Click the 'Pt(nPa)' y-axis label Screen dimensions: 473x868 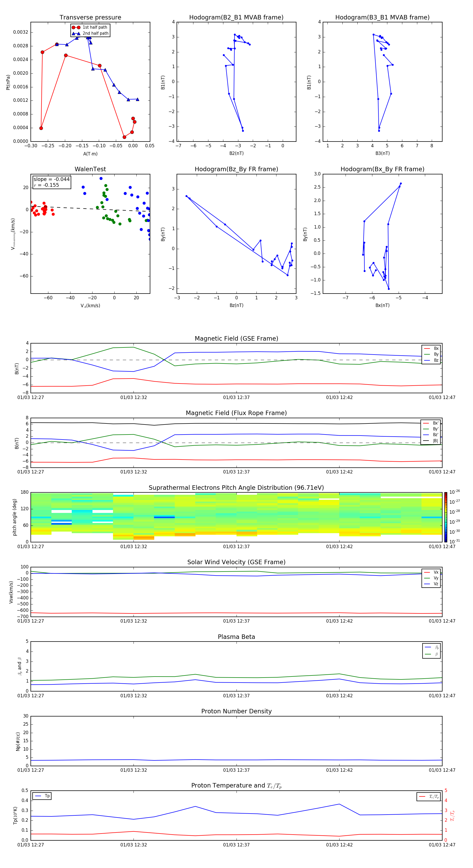8,82
